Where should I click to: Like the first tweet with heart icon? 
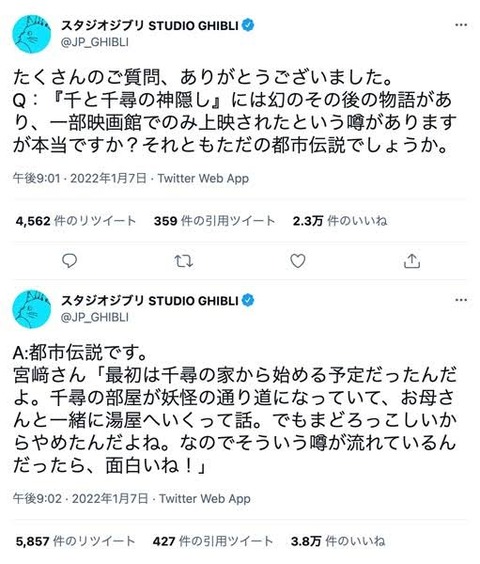click(298, 261)
